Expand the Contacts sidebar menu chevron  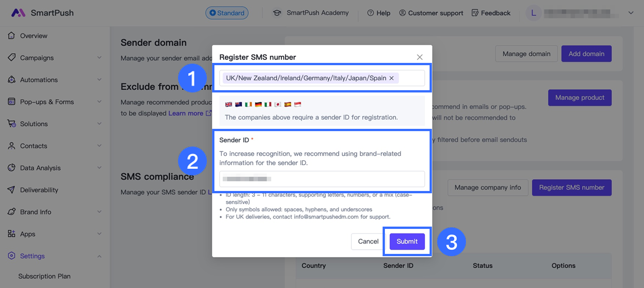pos(99,146)
